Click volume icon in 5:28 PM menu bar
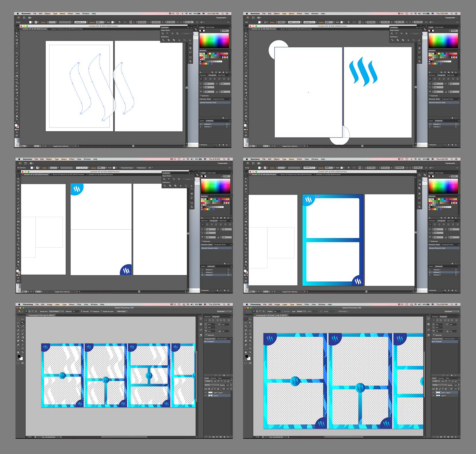The image size is (476, 454). [x=192, y=304]
